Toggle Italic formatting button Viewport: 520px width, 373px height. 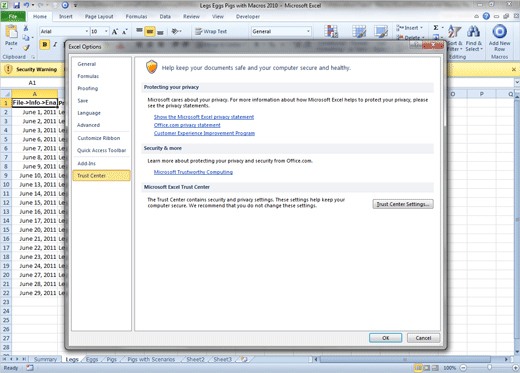coord(55,44)
